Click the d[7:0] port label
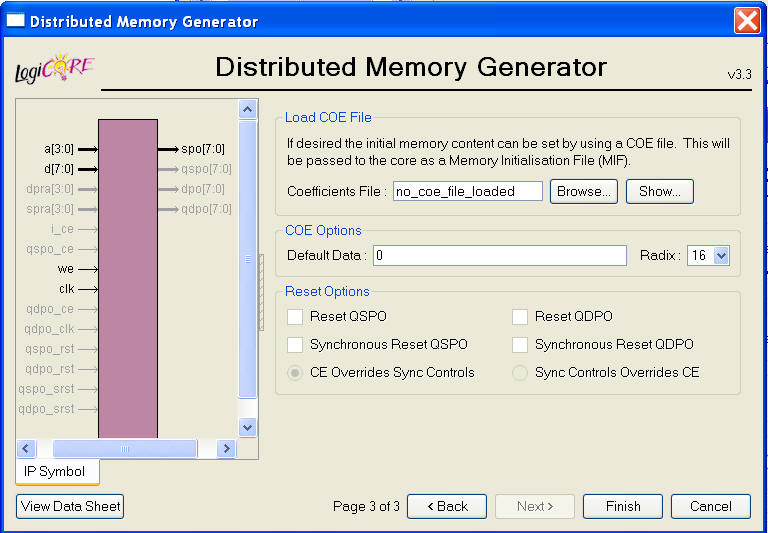 click(59, 170)
